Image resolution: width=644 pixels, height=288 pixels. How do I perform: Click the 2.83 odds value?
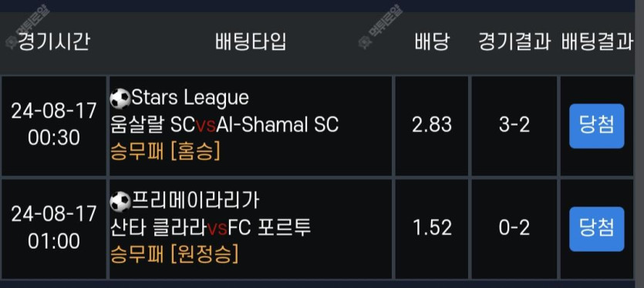point(432,125)
